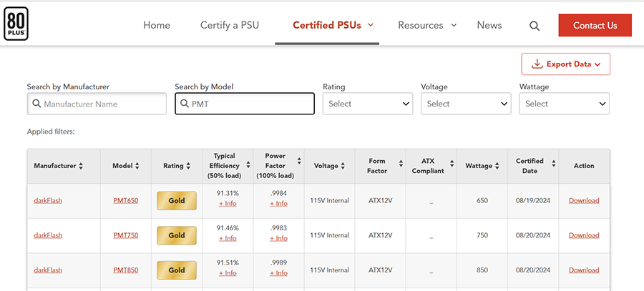
Task: Show power factor info for .9983
Action: pos(278,239)
